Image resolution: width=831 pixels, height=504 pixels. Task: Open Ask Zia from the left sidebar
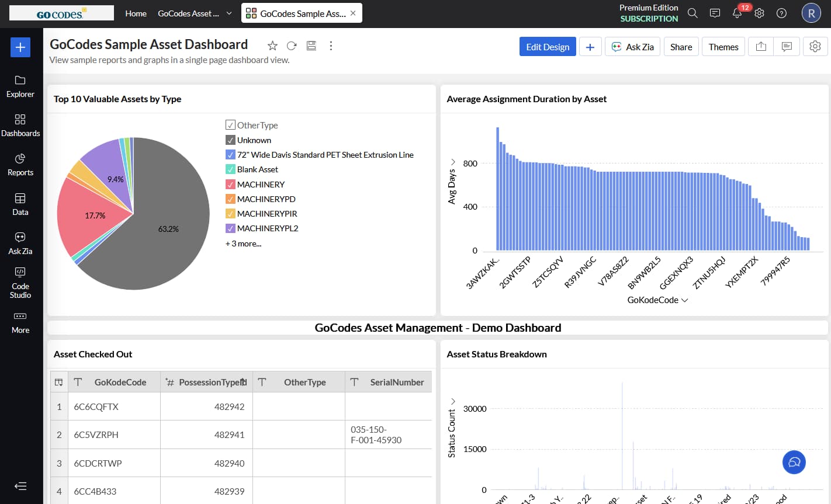coord(20,242)
